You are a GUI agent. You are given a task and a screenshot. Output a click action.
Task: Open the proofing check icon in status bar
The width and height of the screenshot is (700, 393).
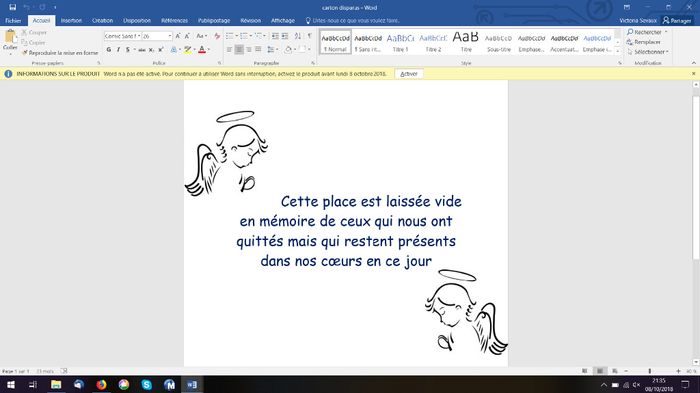point(64,371)
